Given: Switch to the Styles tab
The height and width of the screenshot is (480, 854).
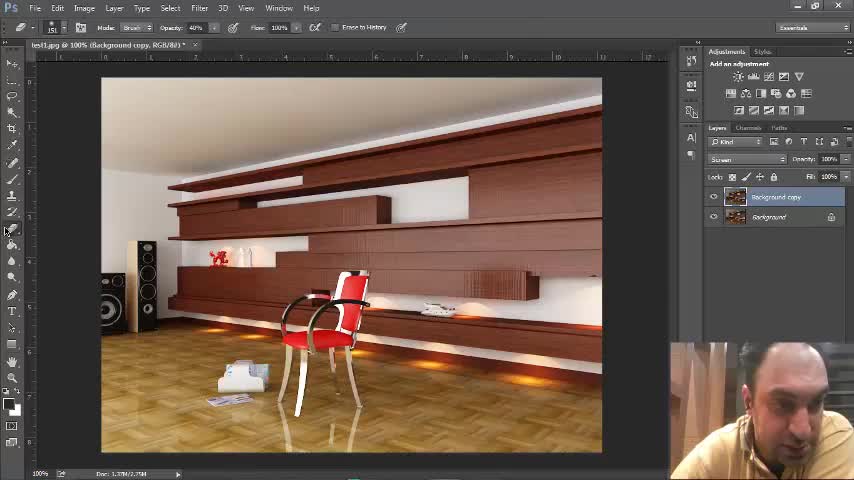Looking at the screenshot, I should click(x=762, y=52).
